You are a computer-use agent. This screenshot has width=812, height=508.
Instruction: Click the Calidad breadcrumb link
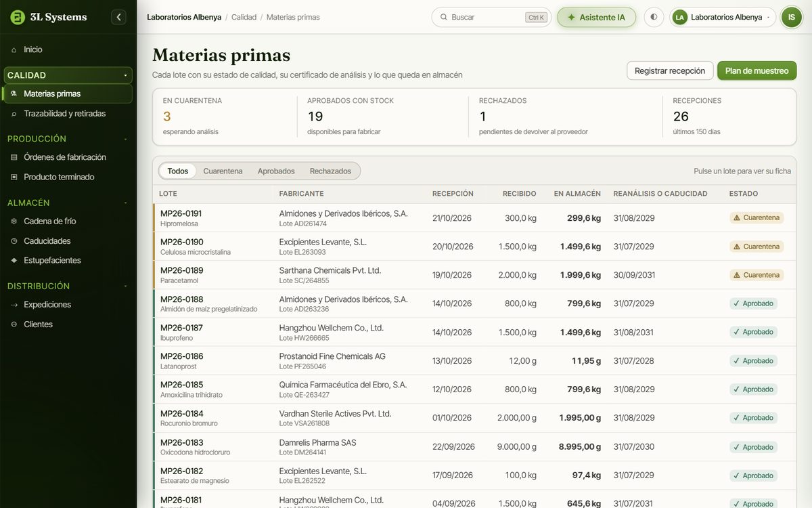pos(244,17)
